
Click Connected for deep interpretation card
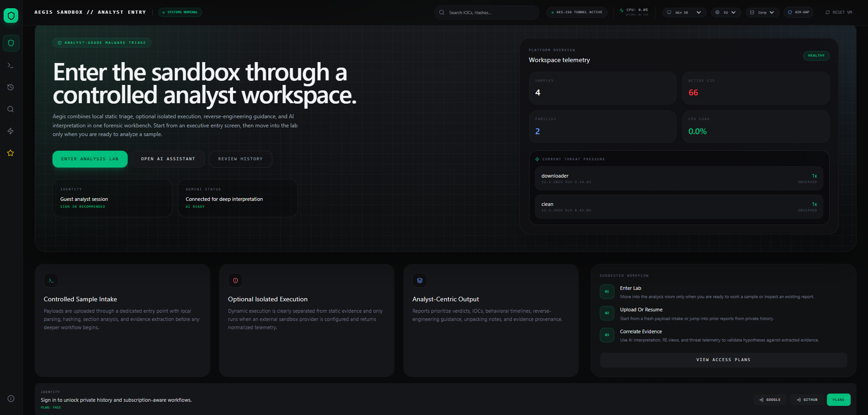(x=238, y=198)
